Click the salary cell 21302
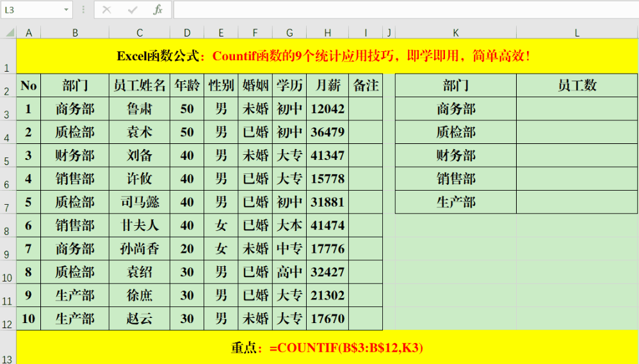 point(328,296)
